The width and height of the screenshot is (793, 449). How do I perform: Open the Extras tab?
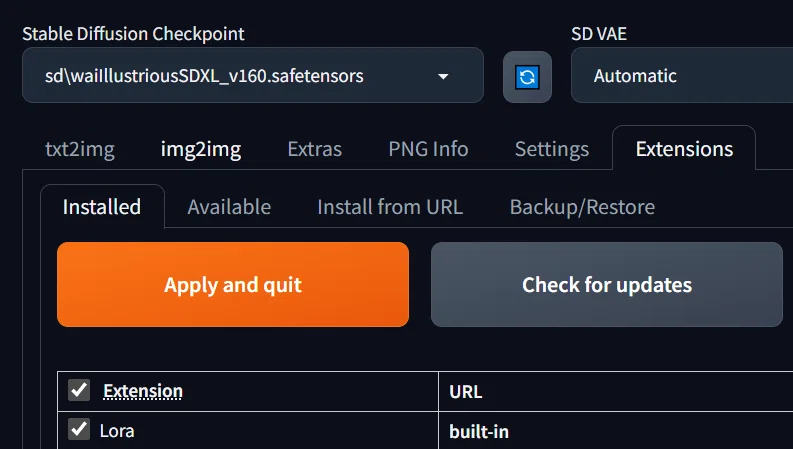(315, 149)
